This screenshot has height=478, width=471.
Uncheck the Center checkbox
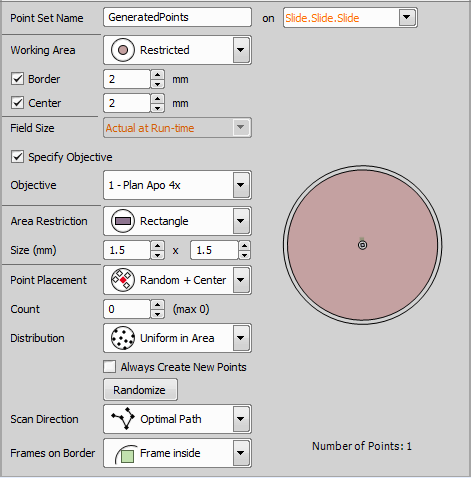pos(17,103)
